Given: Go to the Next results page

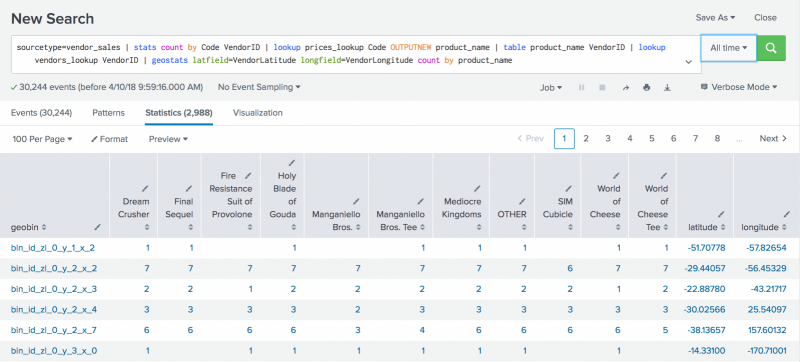Looking at the screenshot, I should pyautogui.click(x=773, y=139).
